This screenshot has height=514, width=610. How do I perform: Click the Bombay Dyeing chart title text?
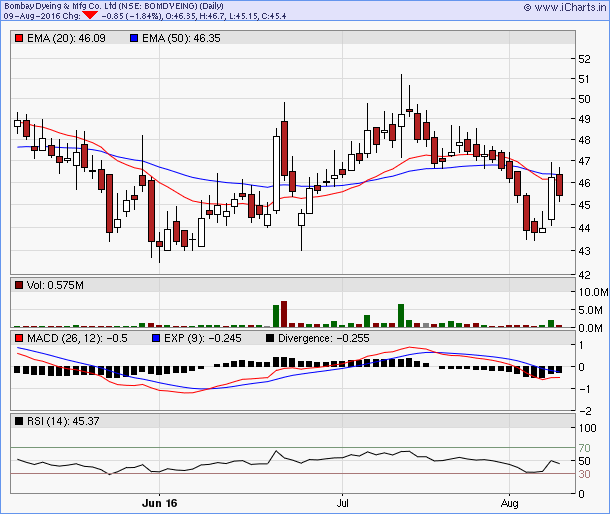114,6
